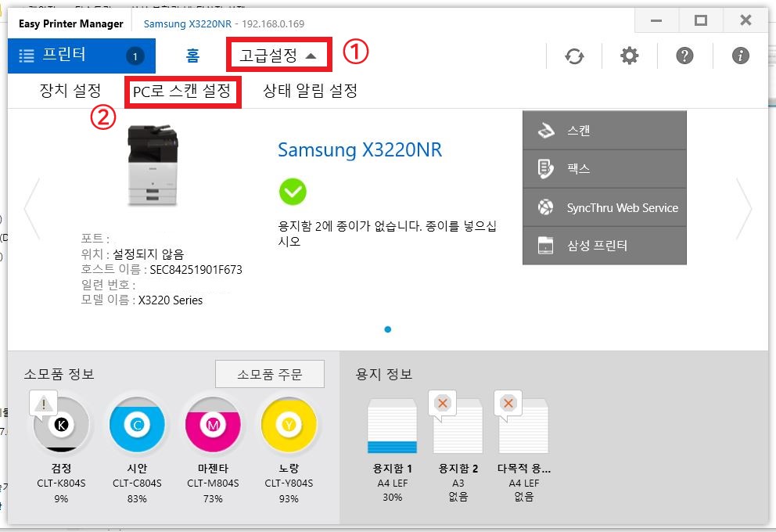
Task: Click the scanner icon beside 스캔
Action: click(x=545, y=130)
